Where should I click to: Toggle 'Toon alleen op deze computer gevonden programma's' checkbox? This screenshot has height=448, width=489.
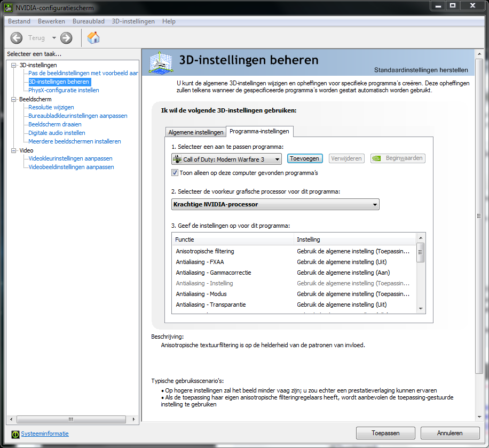click(x=175, y=173)
